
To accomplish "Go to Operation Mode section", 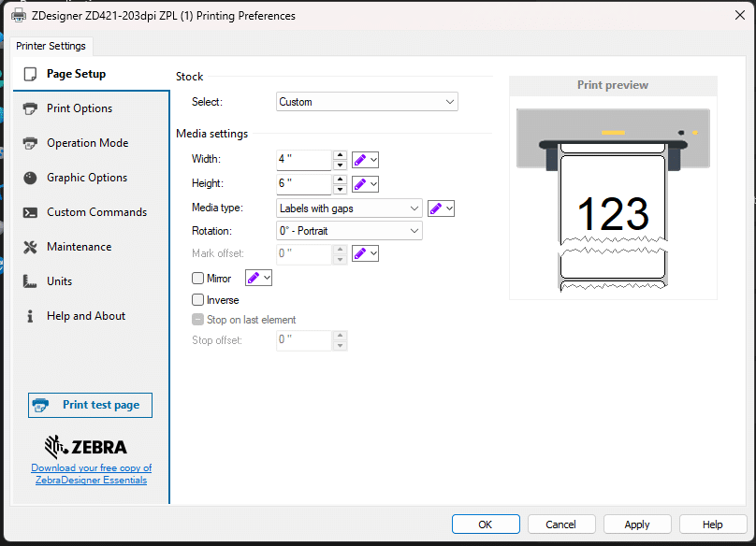I will tap(91, 143).
